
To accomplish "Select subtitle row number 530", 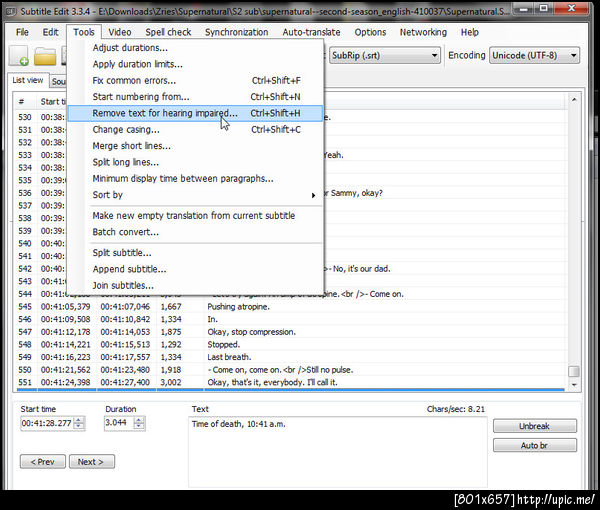I will pos(25,117).
